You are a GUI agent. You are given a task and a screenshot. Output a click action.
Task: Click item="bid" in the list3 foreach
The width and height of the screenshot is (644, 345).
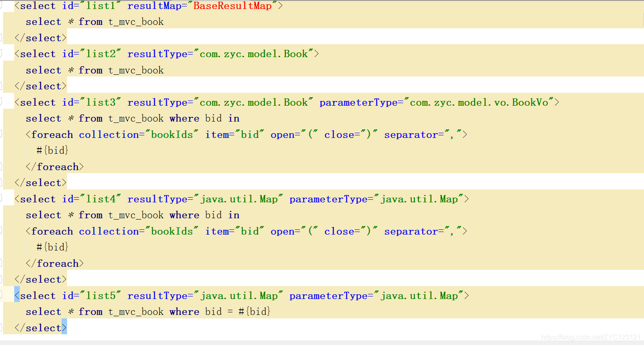point(235,135)
